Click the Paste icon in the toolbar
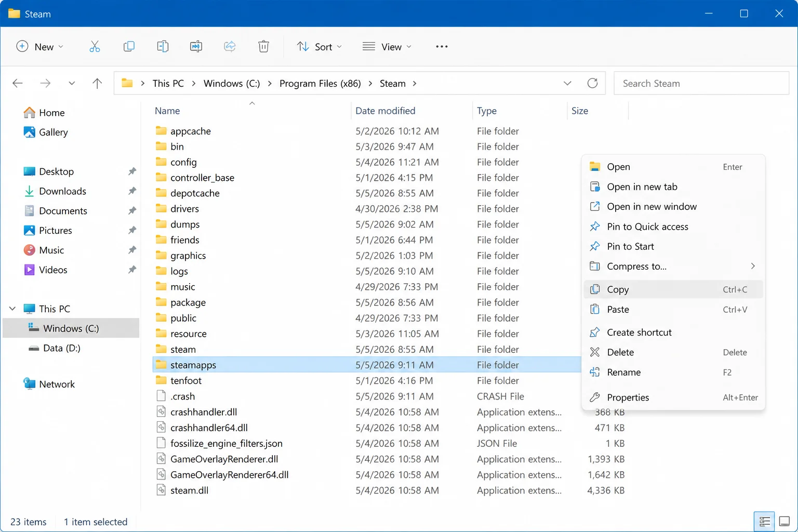Viewport: 798px width, 532px height. 163,47
